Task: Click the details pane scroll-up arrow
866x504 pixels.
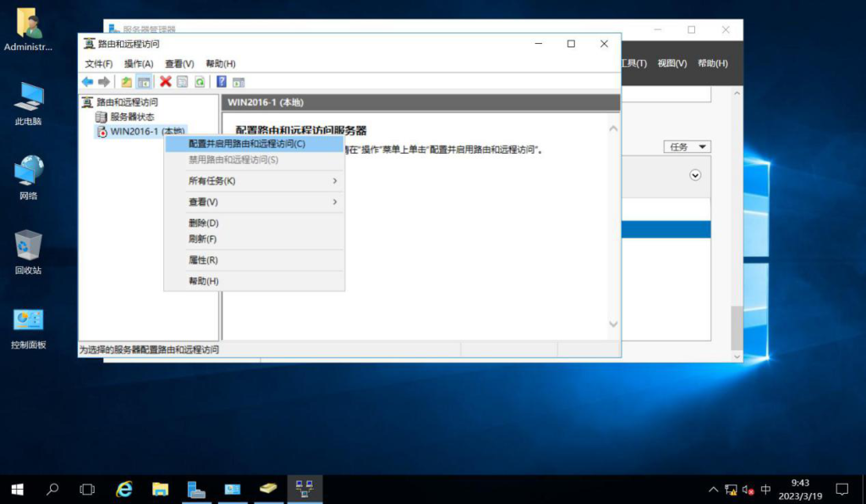Action: (x=613, y=129)
